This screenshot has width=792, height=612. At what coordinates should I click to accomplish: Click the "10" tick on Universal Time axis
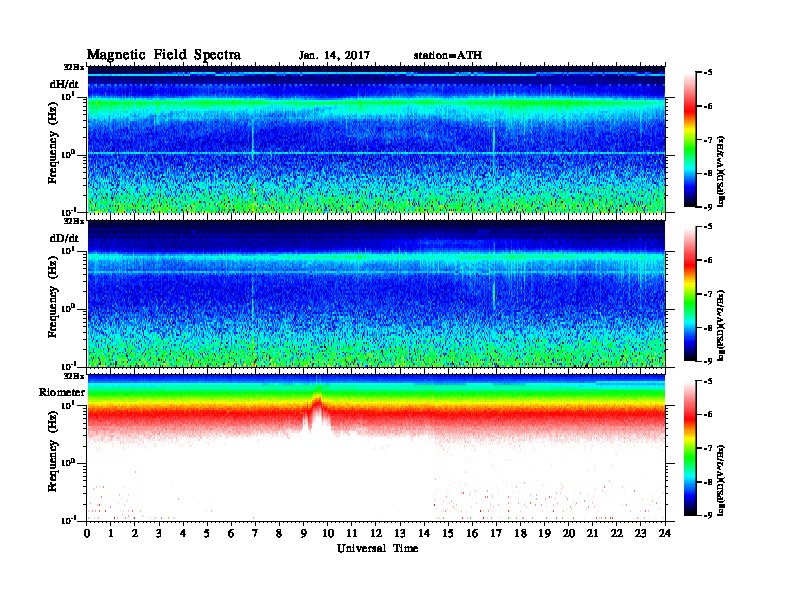coord(327,533)
